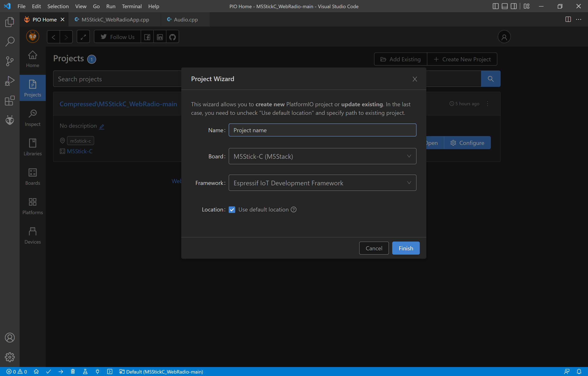Open PlatformIO terminal icon in status bar
Viewport: 588px width, 376px height.
pos(110,372)
